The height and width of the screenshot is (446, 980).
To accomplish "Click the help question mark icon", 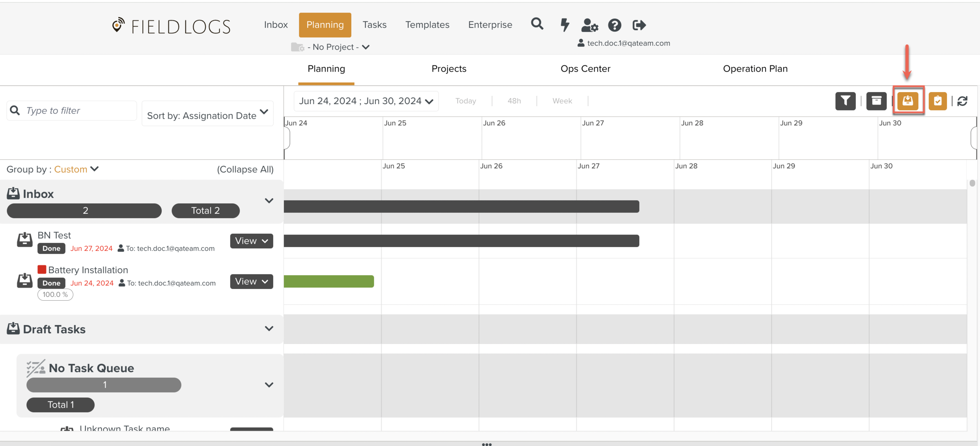I will [614, 25].
